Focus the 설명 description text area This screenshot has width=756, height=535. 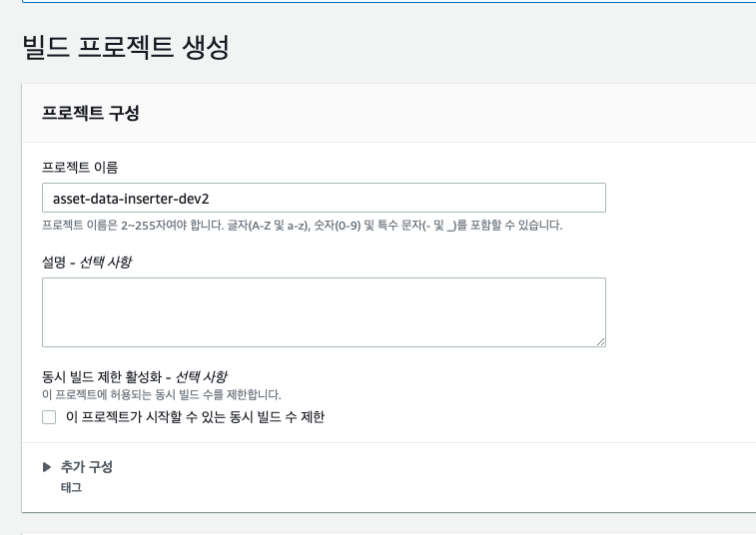pos(324,311)
